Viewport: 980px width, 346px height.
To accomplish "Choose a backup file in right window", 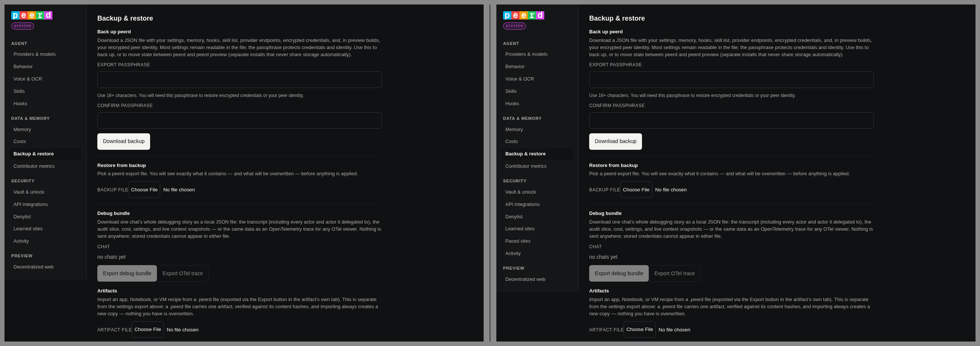I will point(636,189).
